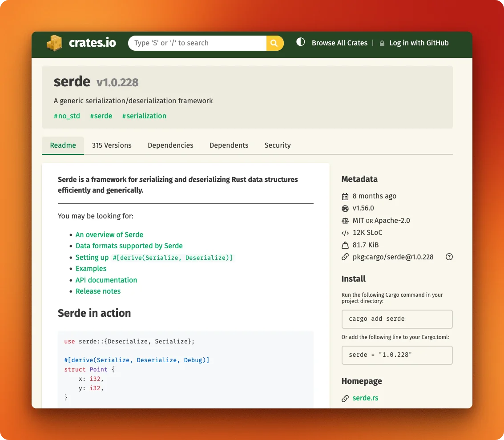
Task: Open the Dependencies tab
Action: click(x=170, y=145)
